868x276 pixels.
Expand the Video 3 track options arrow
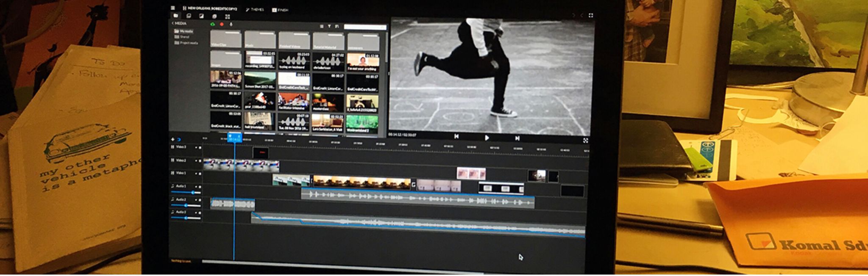coord(196,148)
